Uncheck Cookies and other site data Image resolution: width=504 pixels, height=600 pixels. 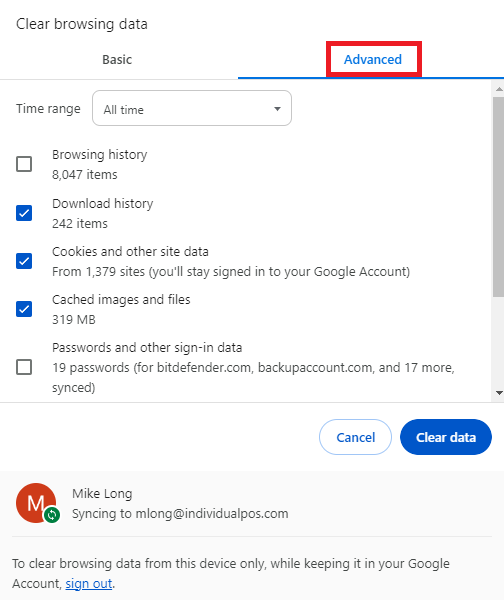point(24,261)
